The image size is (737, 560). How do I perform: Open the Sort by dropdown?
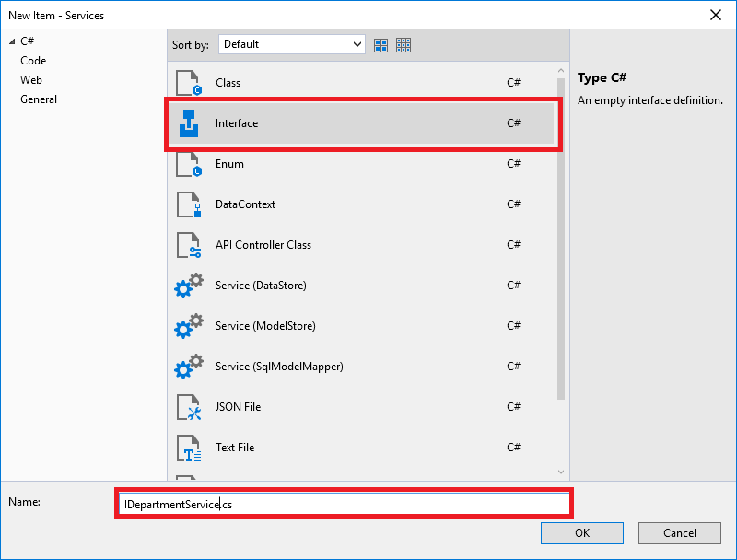292,44
